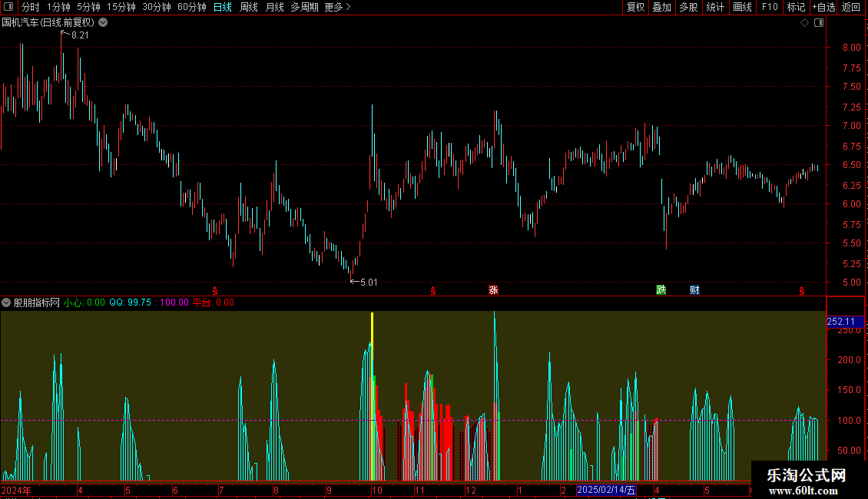
Task: Click the 小心: 0.00 indicator value
Action: pyautogui.click(x=84, y=302)
